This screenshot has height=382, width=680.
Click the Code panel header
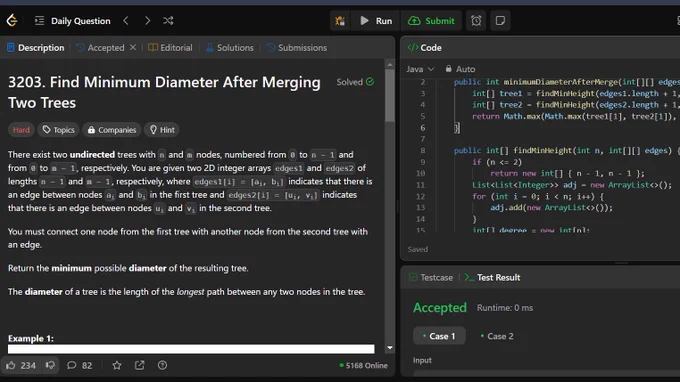425,48
